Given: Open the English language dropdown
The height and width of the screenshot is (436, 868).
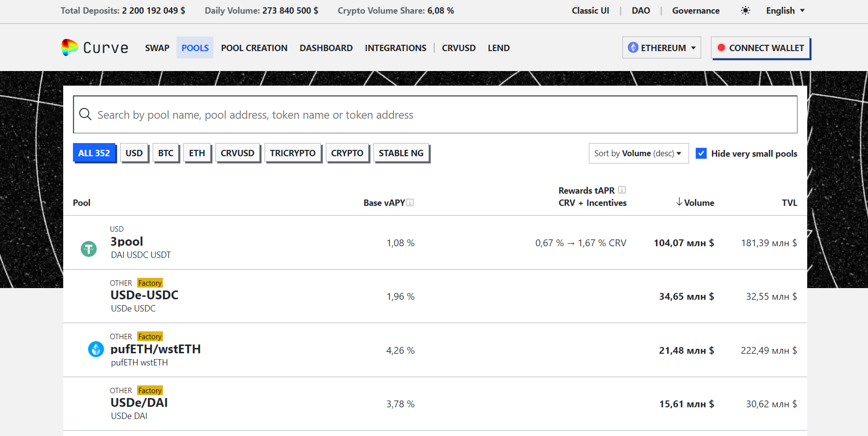Looking at the screenshot, I should [785, 11].
